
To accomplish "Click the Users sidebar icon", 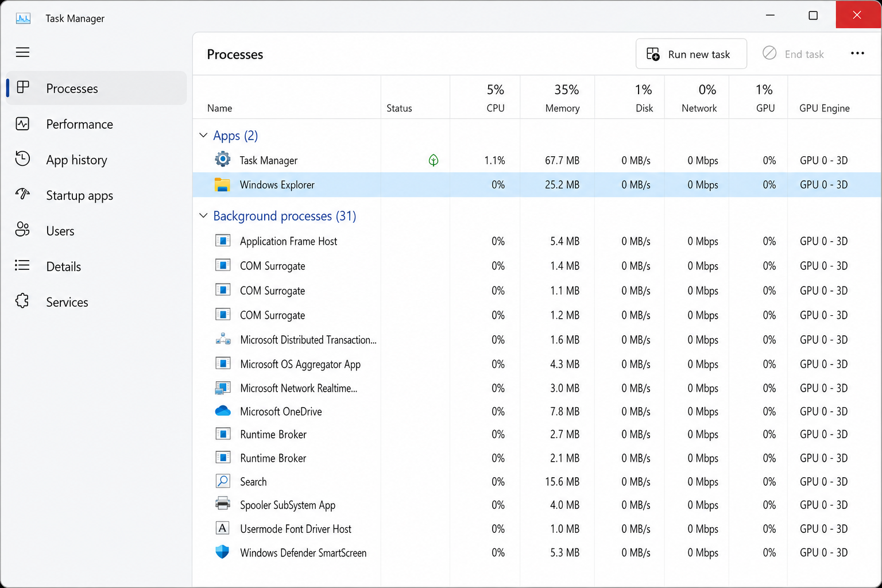I will click(x=22, y=230).
